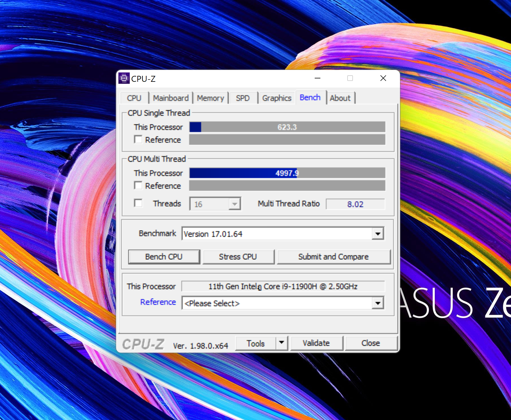Open the Tools dropdown arrow
The height and width of the screenshot is (420, 511).
coord(282,343)
